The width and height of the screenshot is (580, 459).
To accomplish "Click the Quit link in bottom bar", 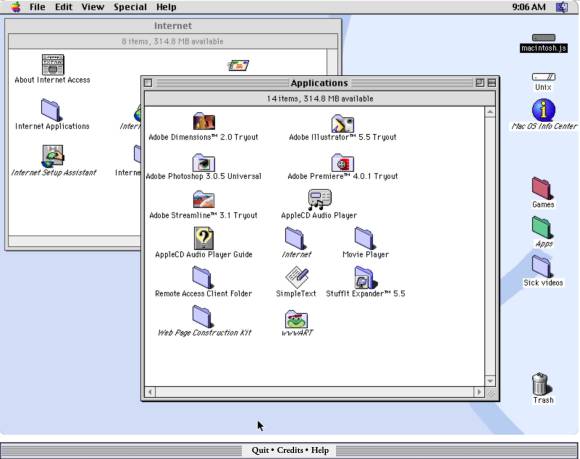I will coord(260,450).
